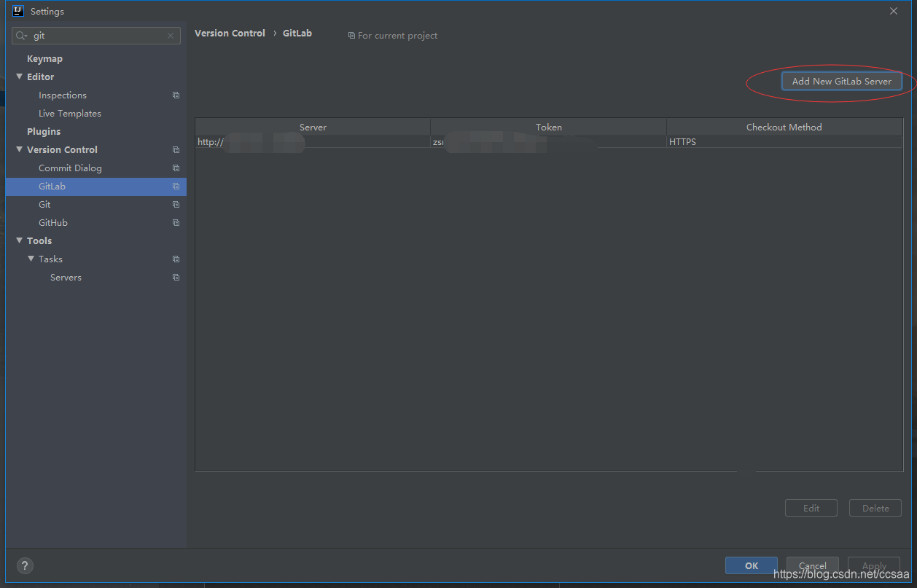This screenshot has width=917, height=588.
Task: Clear the search field with the X icon
Action: coord(171,35)
